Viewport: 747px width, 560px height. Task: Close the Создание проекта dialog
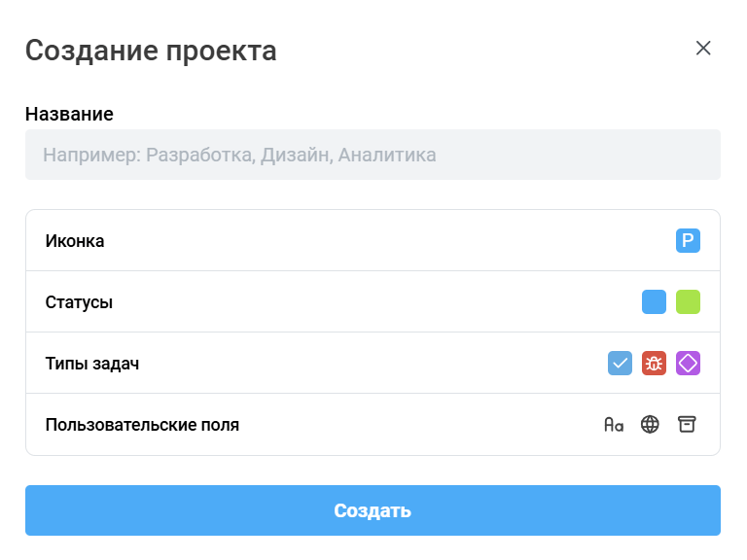point(703,48)
